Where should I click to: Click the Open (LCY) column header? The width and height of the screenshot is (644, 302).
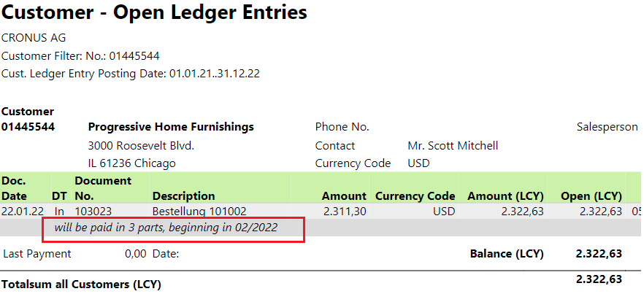tap(591, 196)
